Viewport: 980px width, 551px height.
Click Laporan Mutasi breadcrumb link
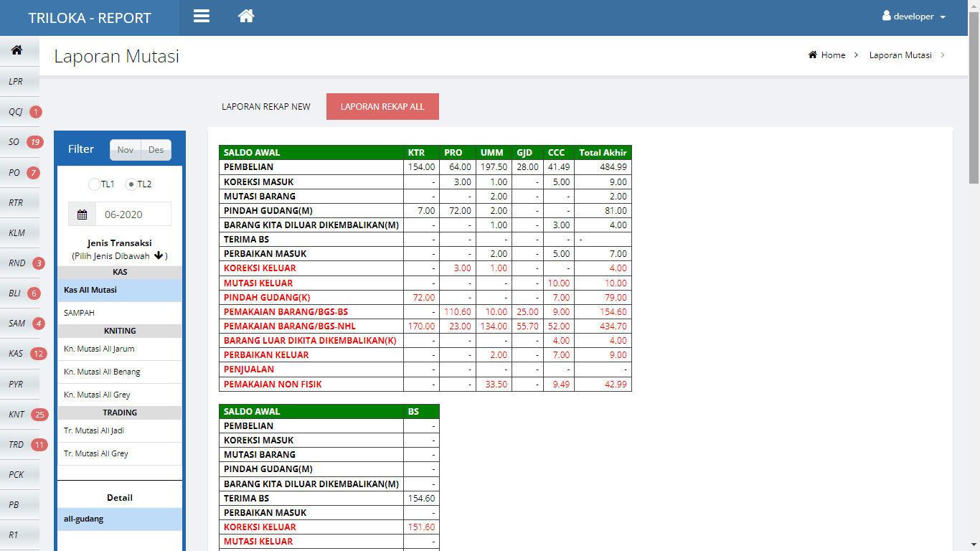click(x=900, y=55)
